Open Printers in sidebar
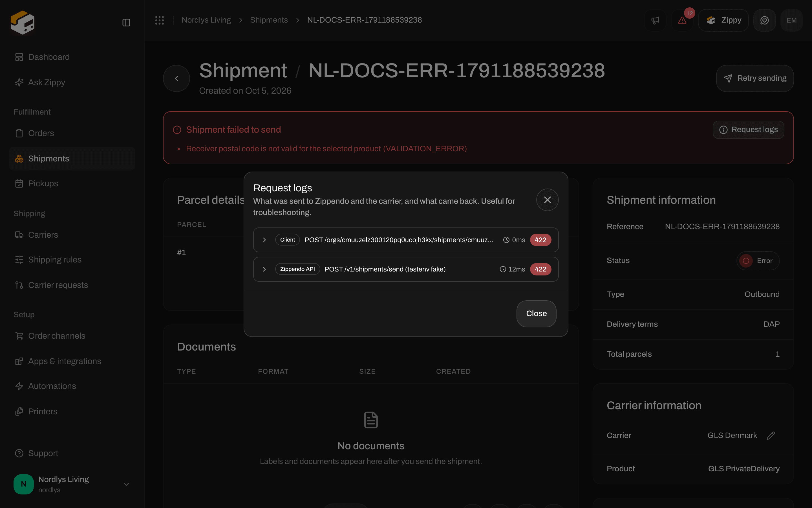The height and width of the screenshot is (508, 812). 72,411
